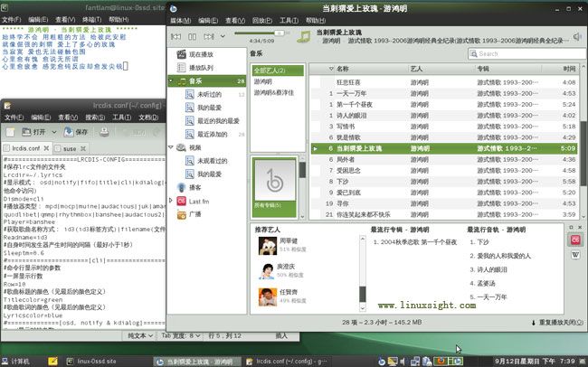Switch to the suse tab in gedit
Image resolution: width=588 pixels, height=367 pixels.
(x=70, y=148)
